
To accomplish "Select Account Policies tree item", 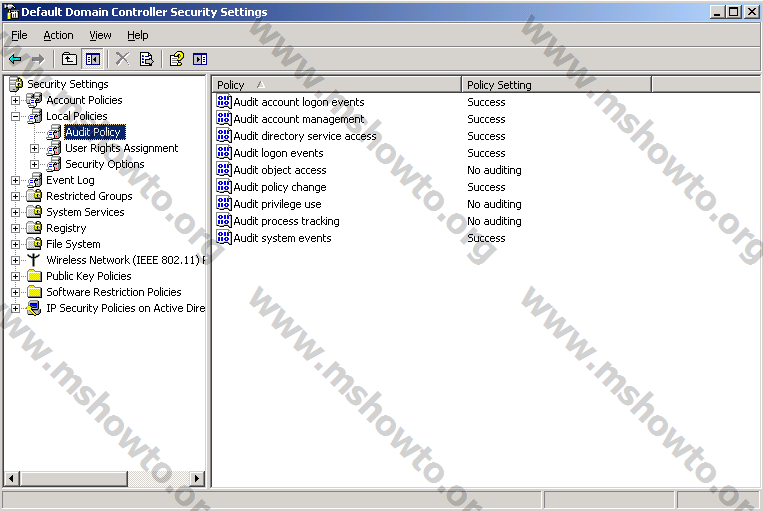I will (x=84, y=100).
